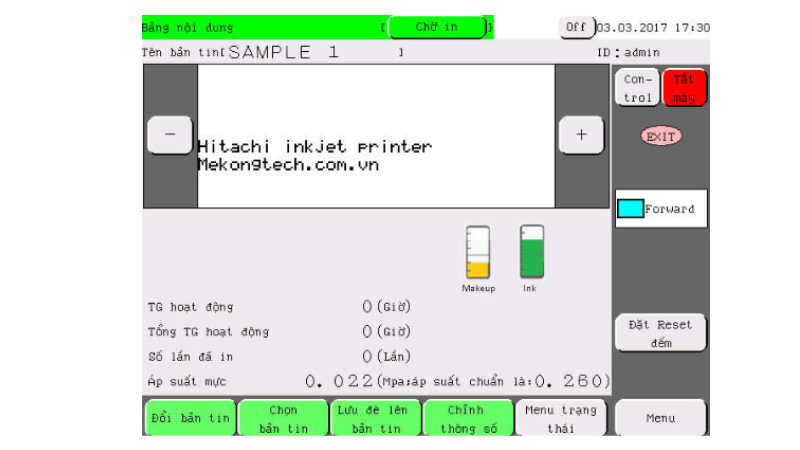Viewport: 800px width, 450px height.
Task: Click the cyan Forward color box
Action: (x=630, y=209)
